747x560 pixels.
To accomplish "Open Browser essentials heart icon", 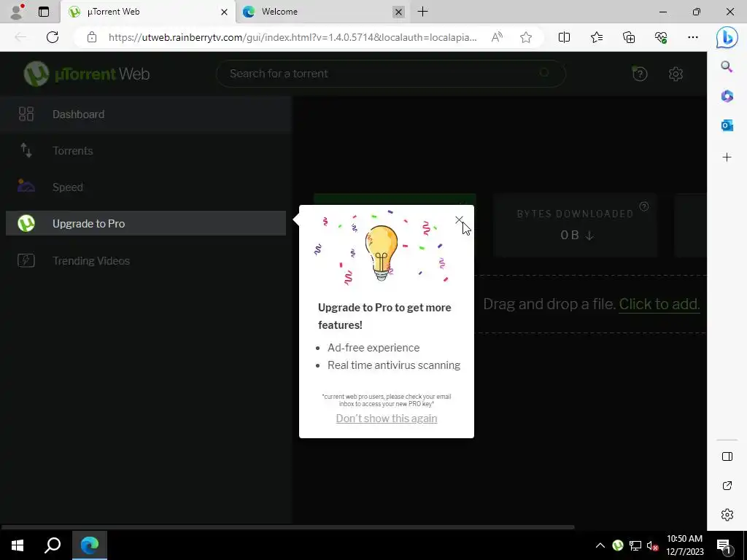I will [661, 37].
